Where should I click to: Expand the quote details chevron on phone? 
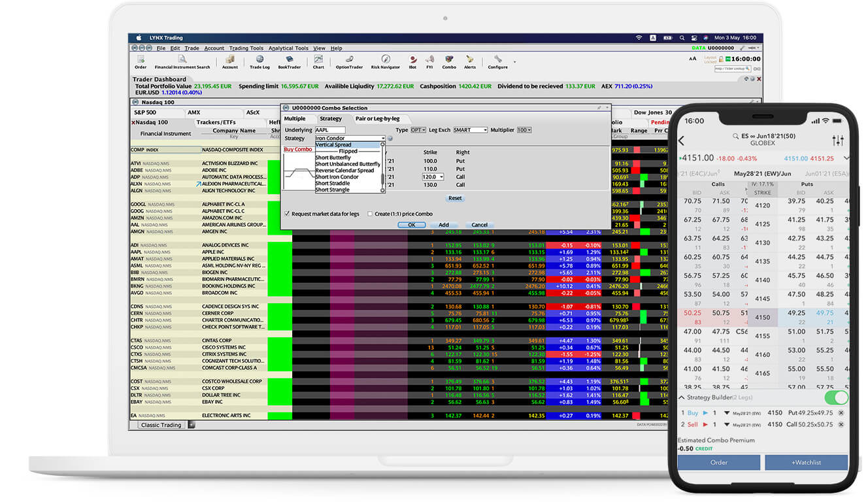coord(846,158)
